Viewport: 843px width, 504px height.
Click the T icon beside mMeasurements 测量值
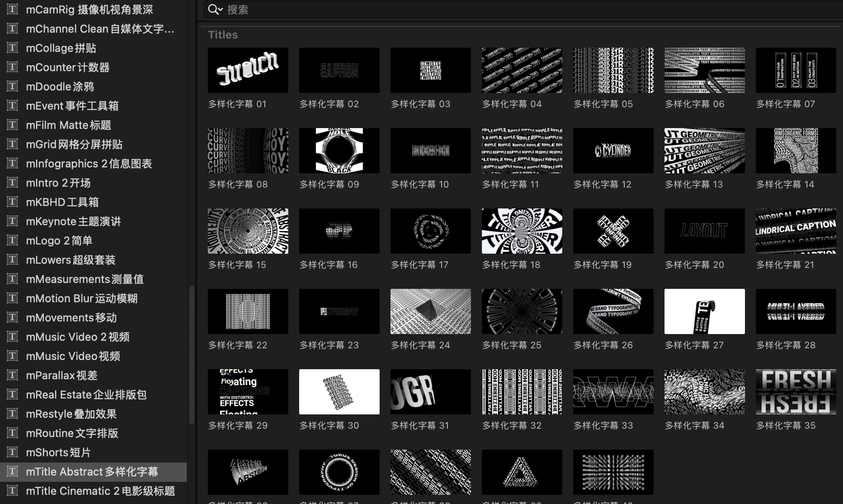13,279
